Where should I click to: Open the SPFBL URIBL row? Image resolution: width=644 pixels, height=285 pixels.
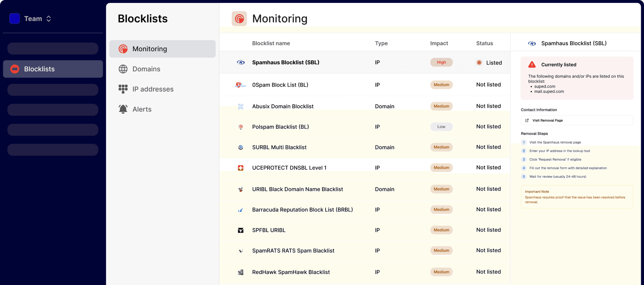tap(365, 230)
